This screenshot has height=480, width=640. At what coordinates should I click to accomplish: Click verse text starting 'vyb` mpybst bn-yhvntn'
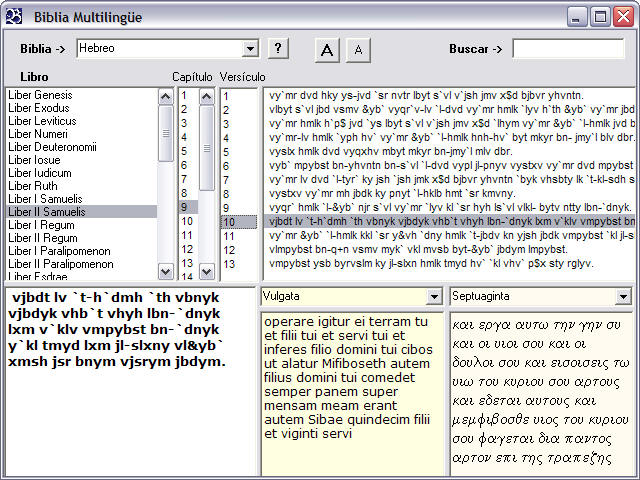tap(451, 165)
